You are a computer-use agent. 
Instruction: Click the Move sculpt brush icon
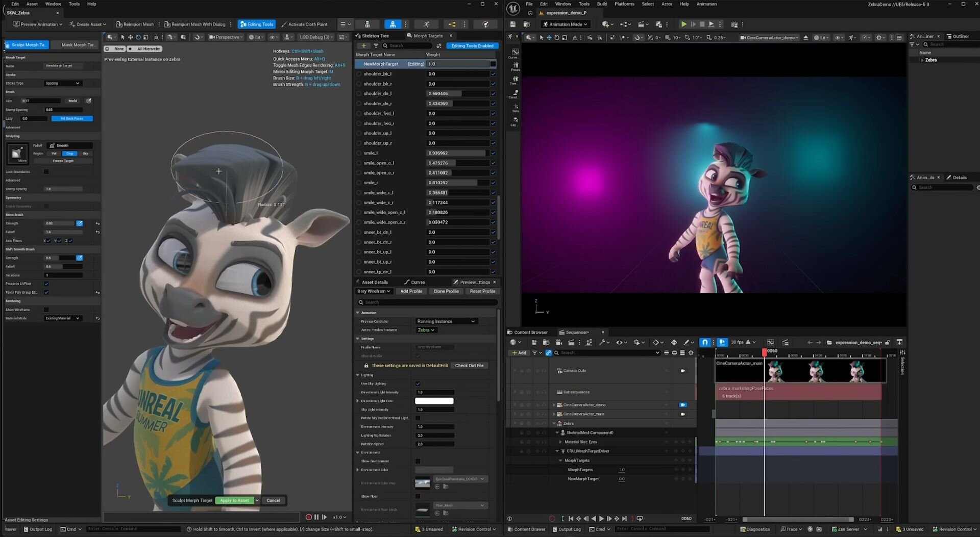(17, 153)
